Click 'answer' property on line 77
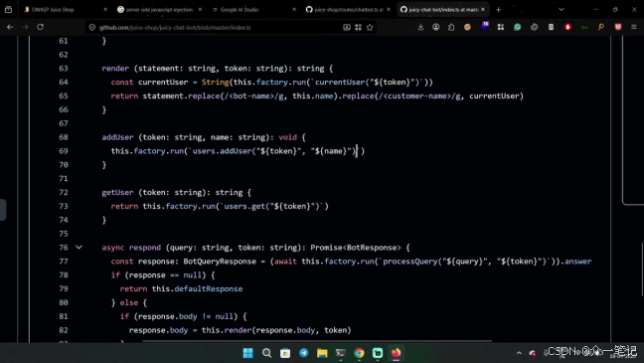 click(578, 261)
